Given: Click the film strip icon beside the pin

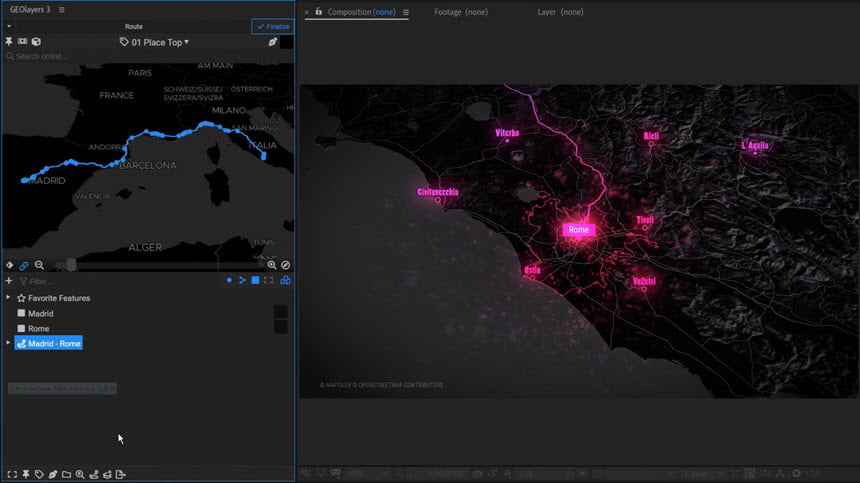Looking at the screenshot, I should pos(22,42).
